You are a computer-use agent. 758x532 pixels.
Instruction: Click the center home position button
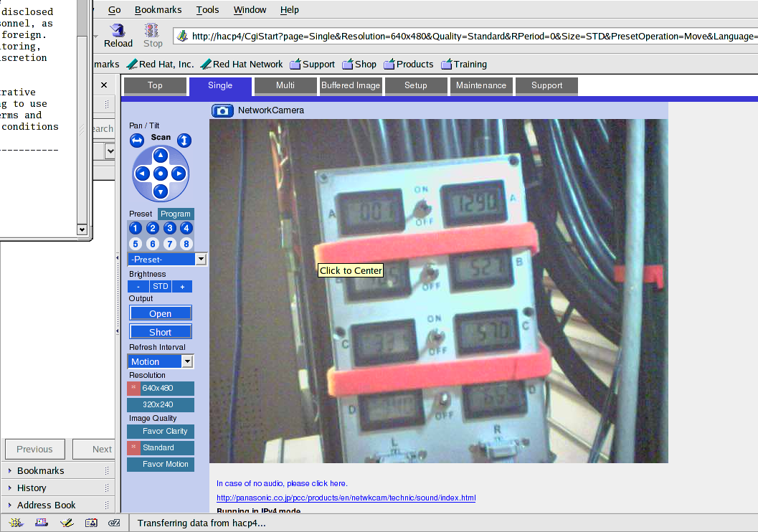(x=161, y=174)
